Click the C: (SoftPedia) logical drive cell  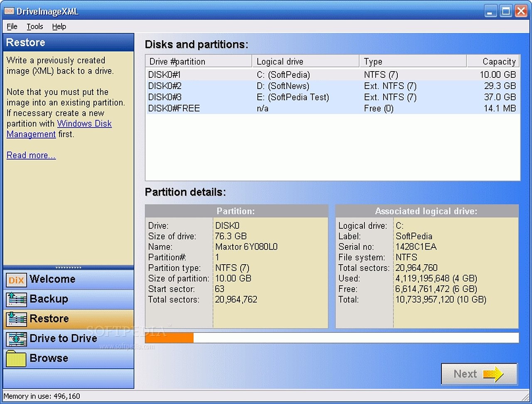pyautogui.click(x=283, y=75)
